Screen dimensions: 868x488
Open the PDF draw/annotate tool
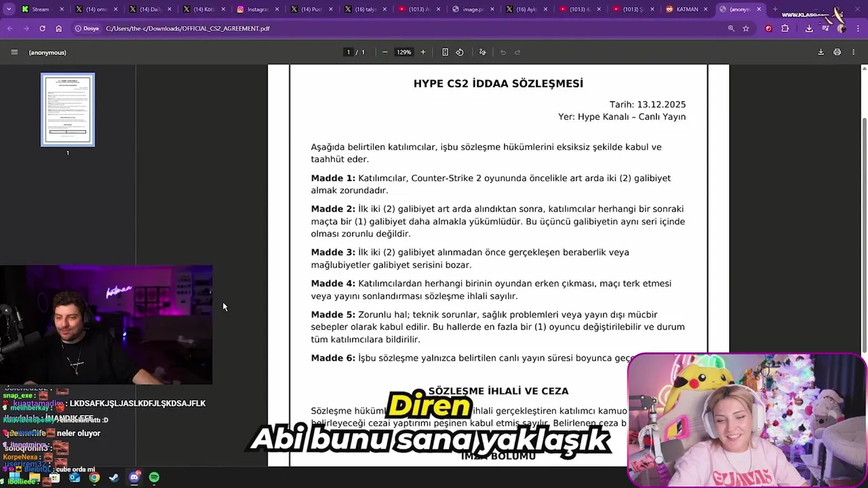coord(482,52)
